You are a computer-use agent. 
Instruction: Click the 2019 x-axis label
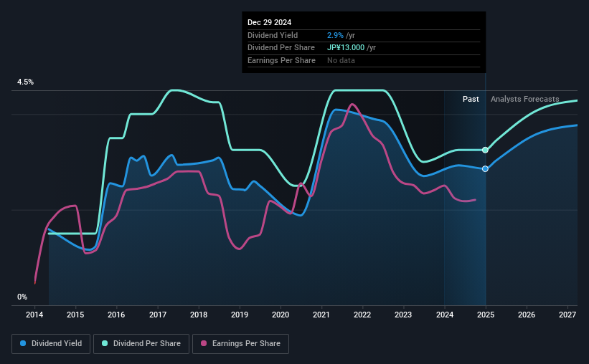coord(240,315)
